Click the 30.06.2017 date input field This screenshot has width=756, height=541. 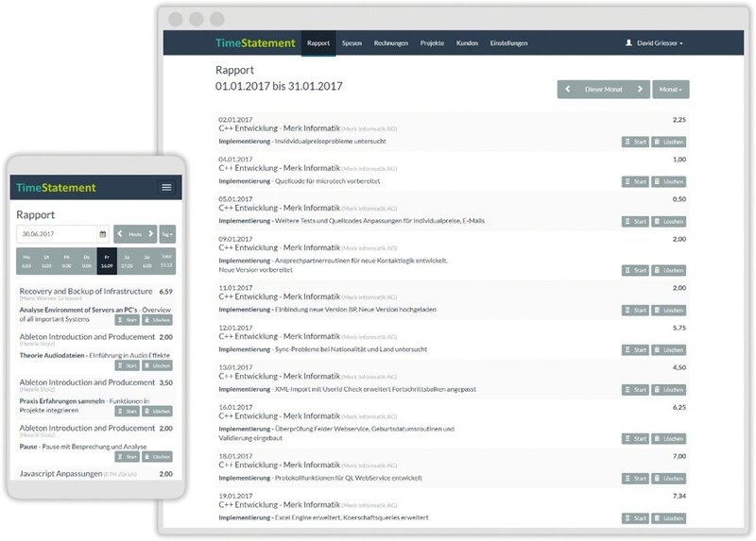coord(57,234)
